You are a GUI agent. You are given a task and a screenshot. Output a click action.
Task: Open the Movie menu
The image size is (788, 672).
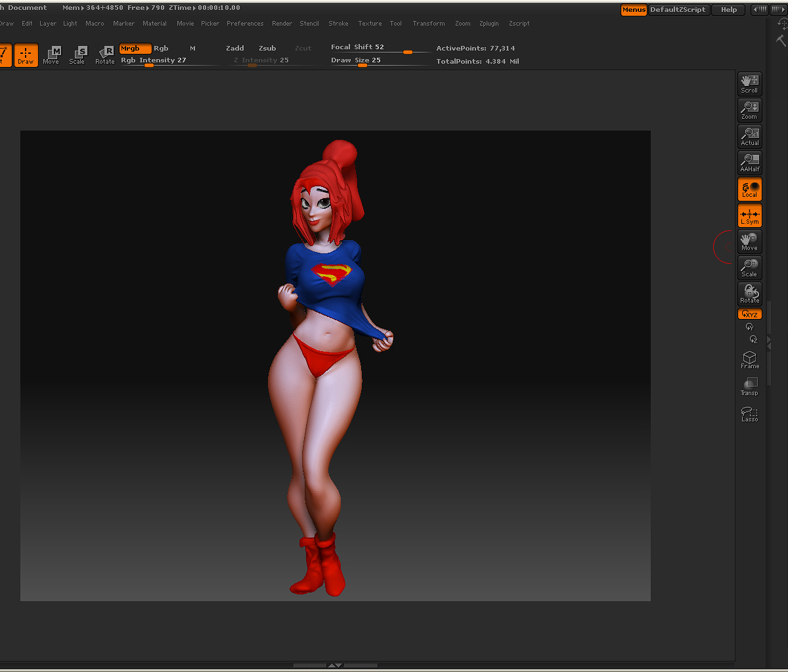(x=185, y=24)
